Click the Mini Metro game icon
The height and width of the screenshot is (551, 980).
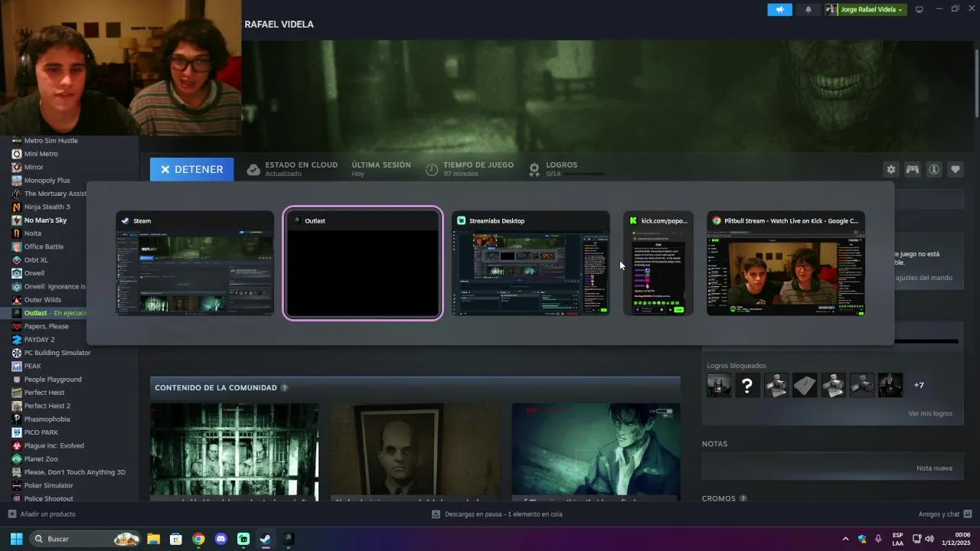point(17,154)
